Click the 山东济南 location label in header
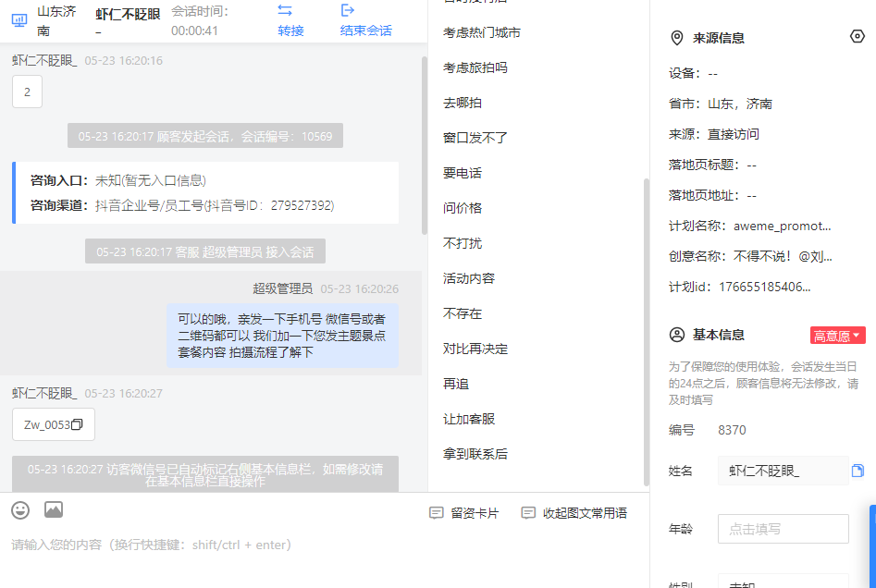Screen dimensions: 876x588 56,20
